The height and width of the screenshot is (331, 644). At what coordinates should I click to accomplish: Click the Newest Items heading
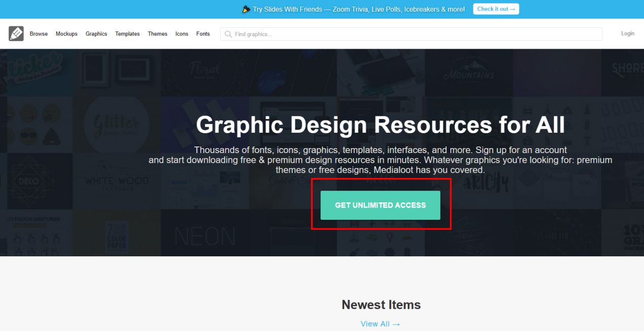[x=381, y=305]
